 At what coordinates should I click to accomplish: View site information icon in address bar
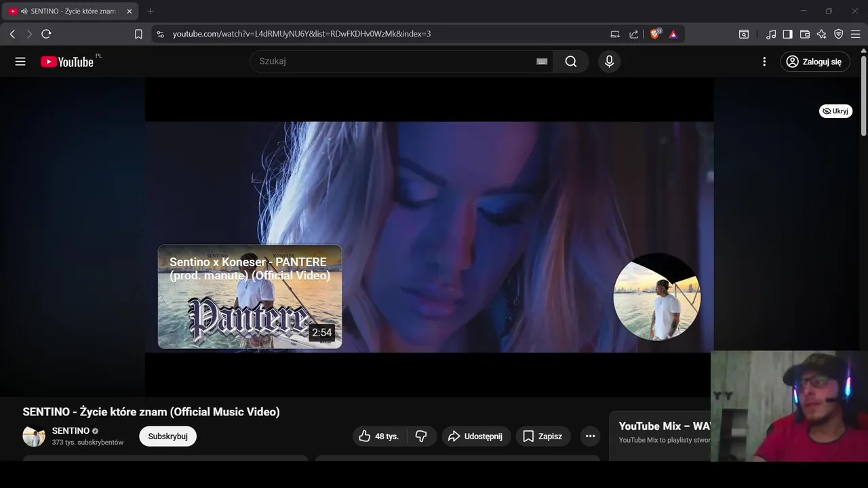click(160, 34)
